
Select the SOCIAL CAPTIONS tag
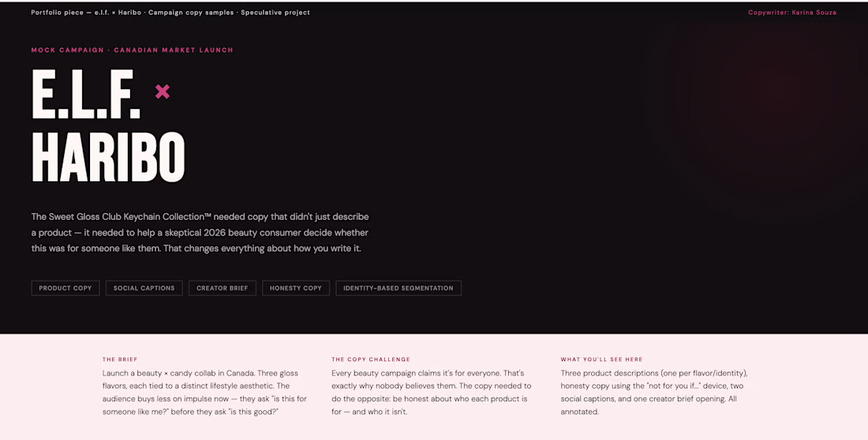click(144, 288)
